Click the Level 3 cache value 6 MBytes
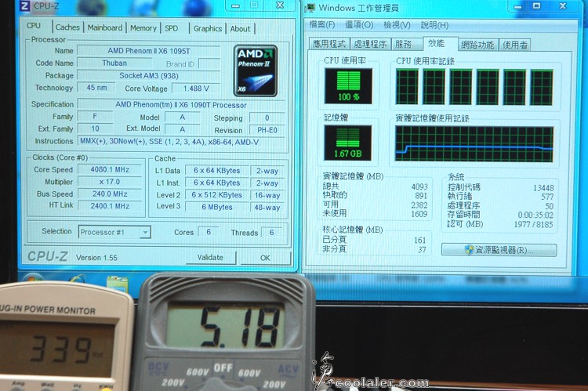Image resolution: width=588 pixels, height=391 pixels. click(216, 207)
